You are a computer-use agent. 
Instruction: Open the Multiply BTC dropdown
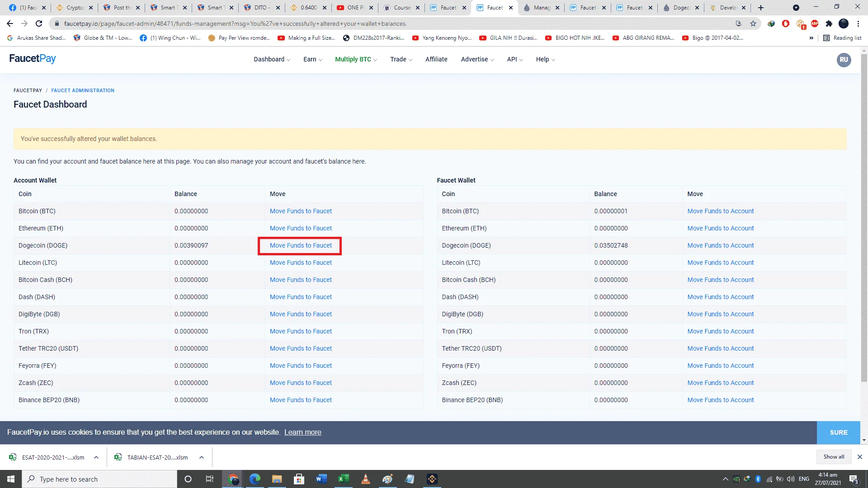(356, 59)
